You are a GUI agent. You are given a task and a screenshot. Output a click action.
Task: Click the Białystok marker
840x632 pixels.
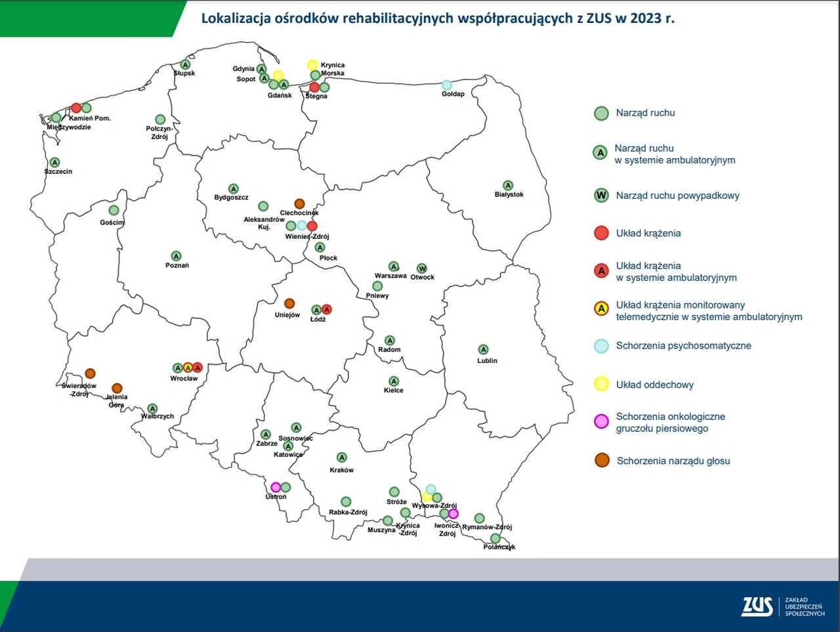tap(507, 186)
